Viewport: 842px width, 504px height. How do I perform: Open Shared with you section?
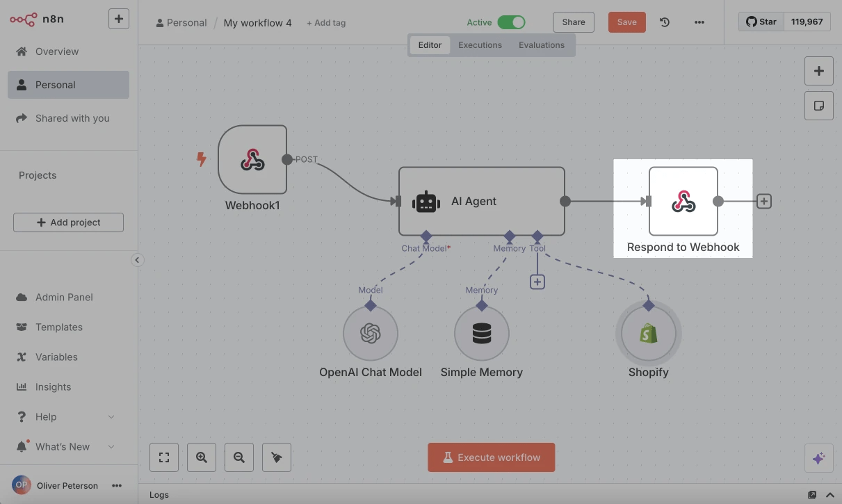pyautogui.click(x=68, y=118)
